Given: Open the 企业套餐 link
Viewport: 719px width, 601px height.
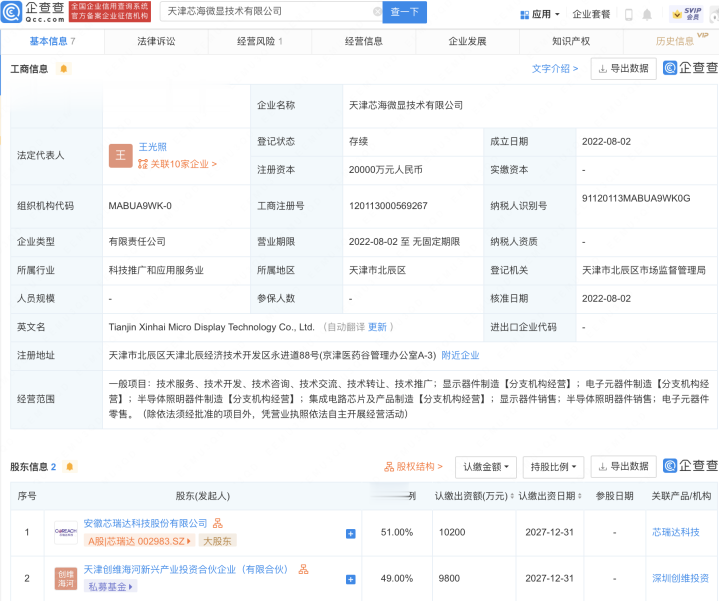Looking at the screenshot, I should pos(591,14).
